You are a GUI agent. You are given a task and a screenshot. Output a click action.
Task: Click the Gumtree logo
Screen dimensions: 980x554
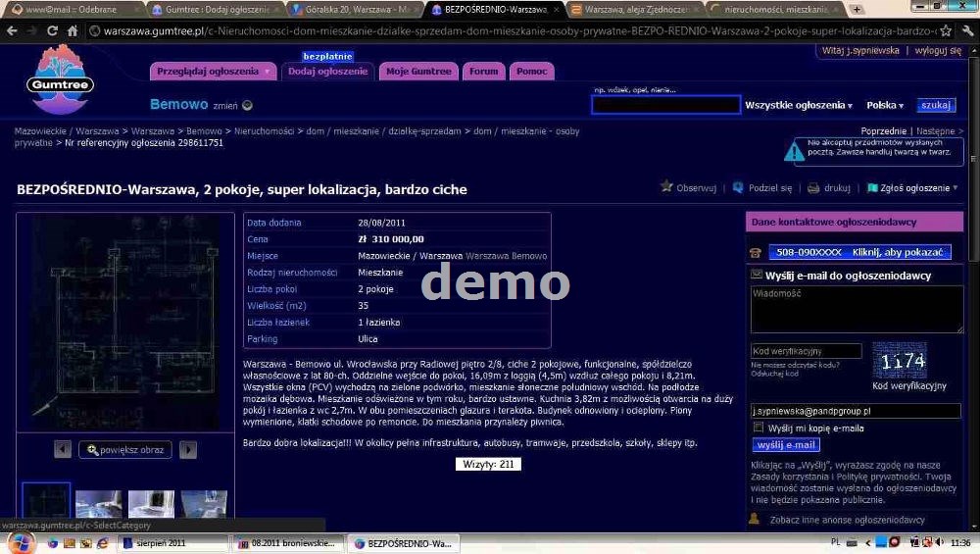click(62, 79)
